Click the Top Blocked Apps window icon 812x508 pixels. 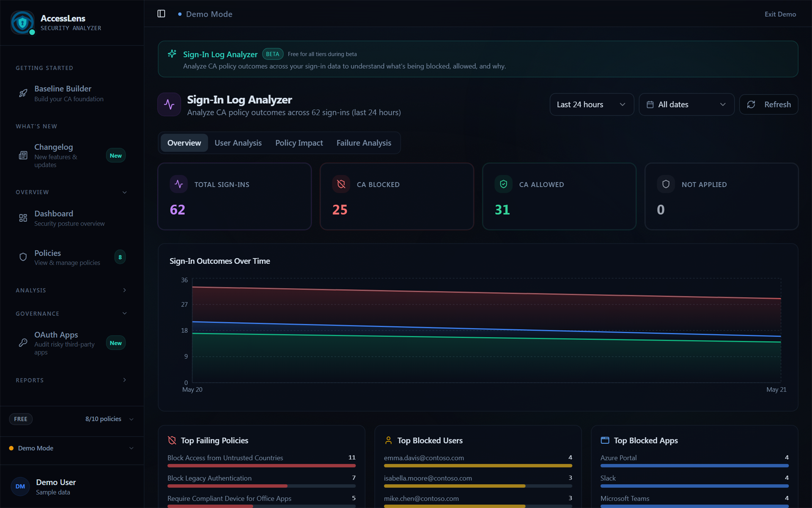click(x=605, y=440)
